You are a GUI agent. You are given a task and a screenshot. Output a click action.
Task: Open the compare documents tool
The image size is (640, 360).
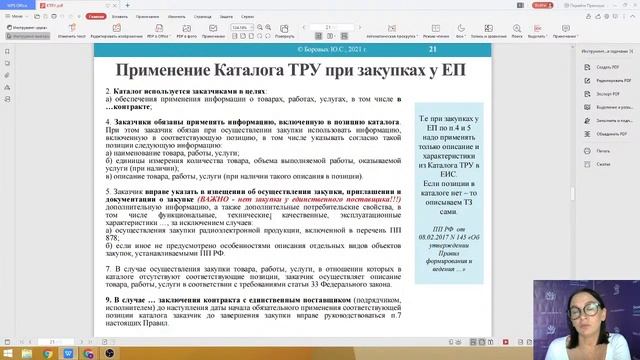[x=489, y=31]
